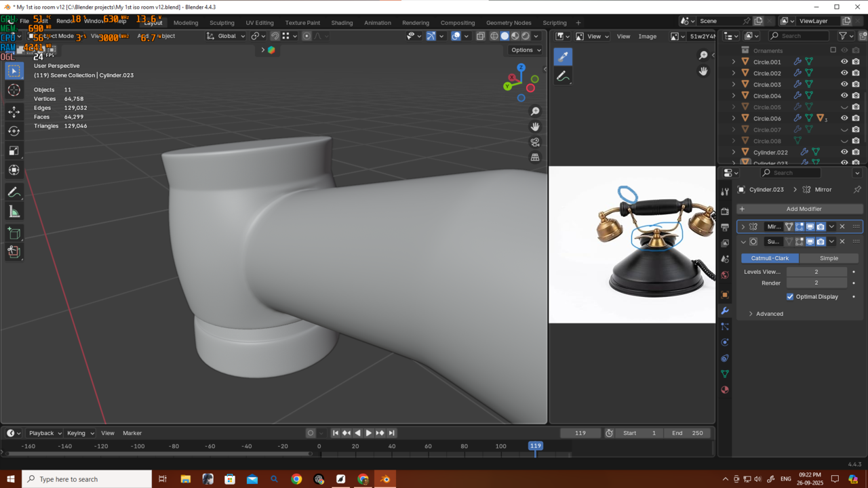Uncheck the Optimal Display checkbox
868x488 pixels.
790,297
